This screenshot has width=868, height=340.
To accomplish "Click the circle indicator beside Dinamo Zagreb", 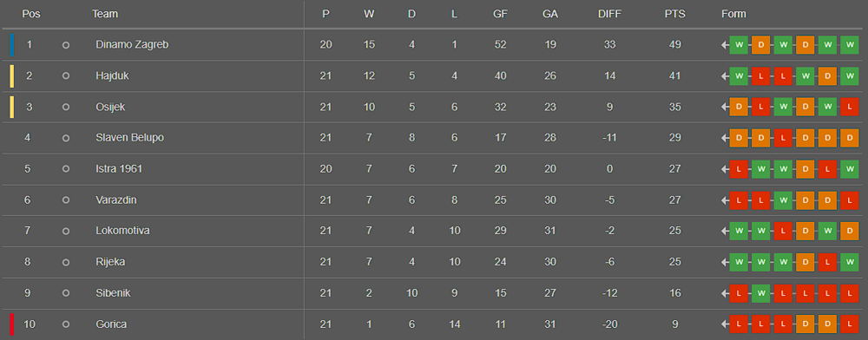I will (66, 45).
